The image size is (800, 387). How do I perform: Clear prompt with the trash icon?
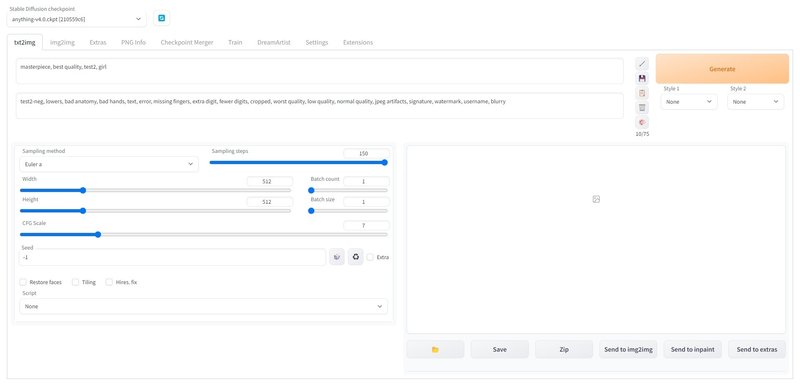642,108
